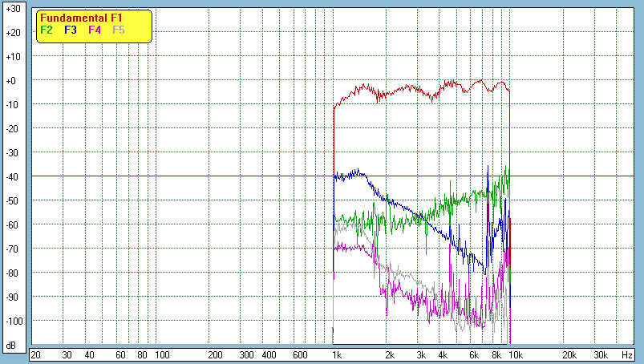Select the green F2 harmonic legend label
This screenshot has height=364, width=644.
point(47,30)
